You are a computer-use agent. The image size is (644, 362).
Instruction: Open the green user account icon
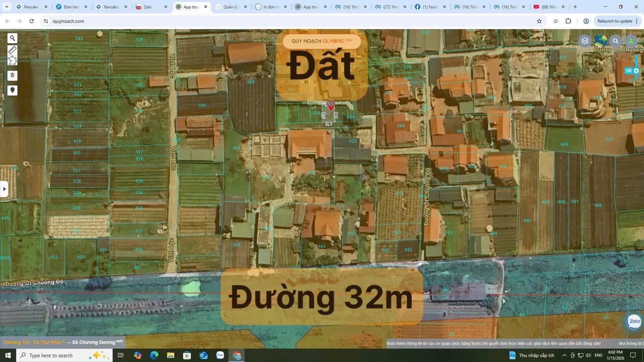(x=630, y=41)
